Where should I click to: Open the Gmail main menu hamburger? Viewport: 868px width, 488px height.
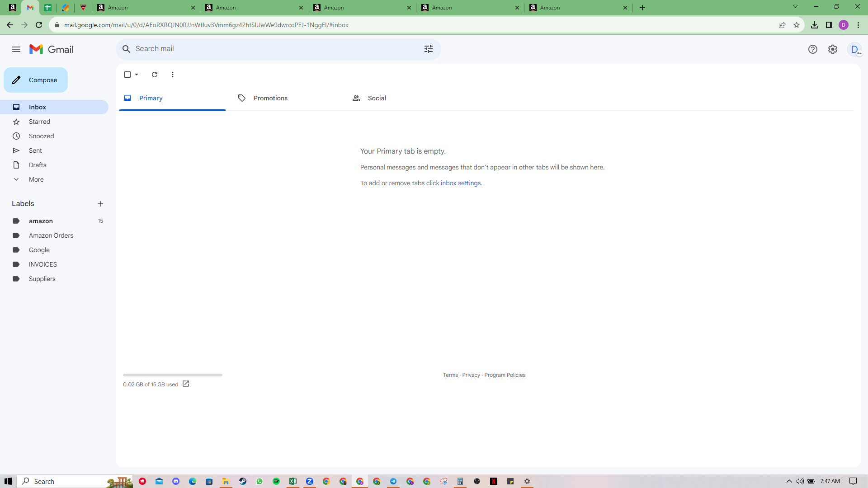click(x=16, y=49)
